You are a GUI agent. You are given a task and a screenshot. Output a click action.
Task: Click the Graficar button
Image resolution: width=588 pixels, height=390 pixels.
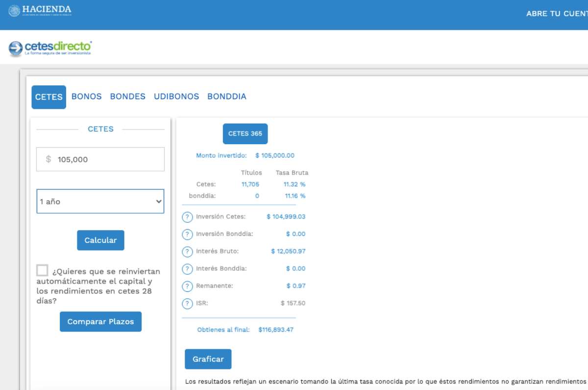(x=208, y=359)
